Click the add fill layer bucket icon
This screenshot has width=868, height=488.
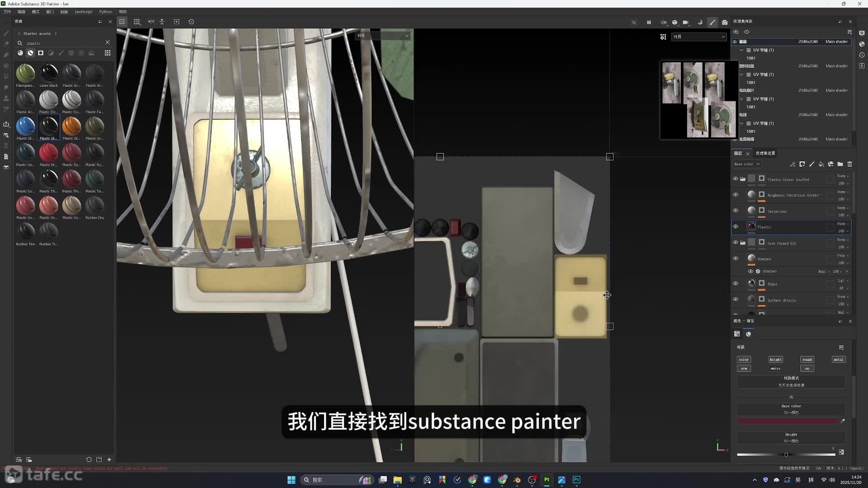(x=821, y=164)
